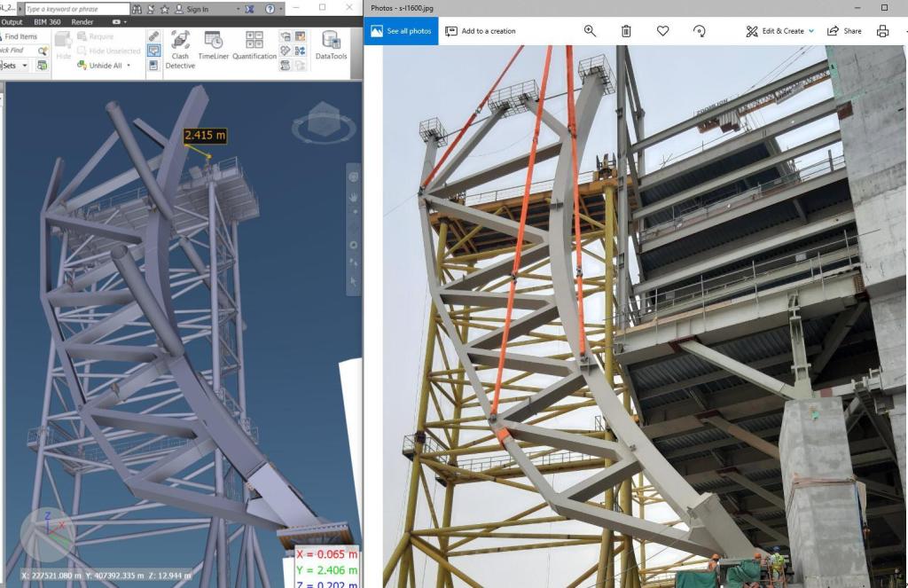This screenshot has width=908, height=588.
Task: Click Add to a creation
Action: tap(480, 31)
